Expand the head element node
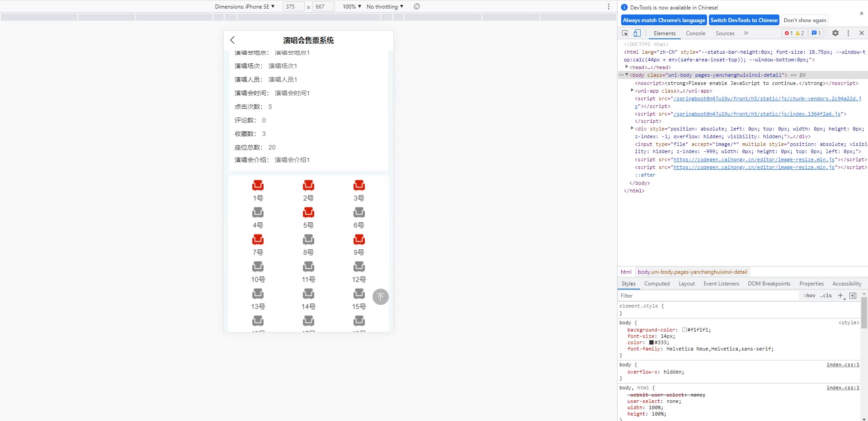The width and height of the screenshot is (868, 421). [627, 67]
